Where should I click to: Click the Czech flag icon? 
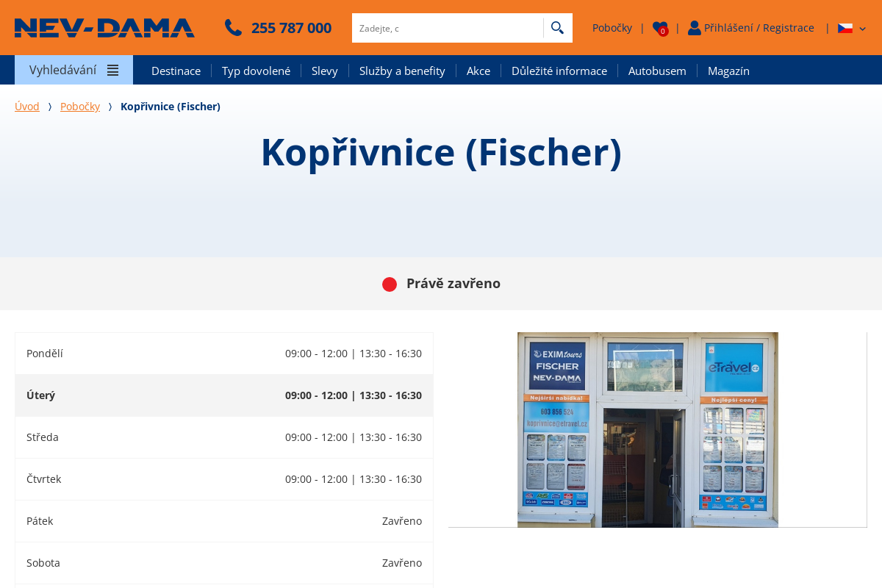[x=845, y=28]
